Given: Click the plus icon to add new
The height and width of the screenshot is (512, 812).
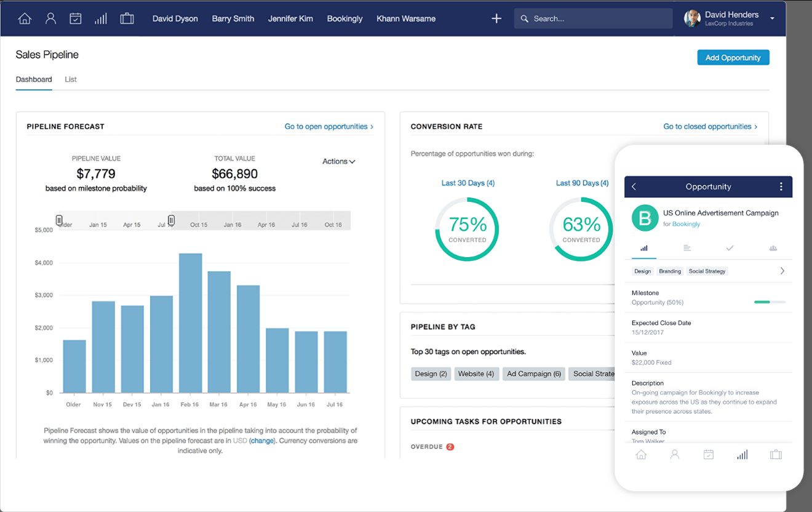Looking at the screenshot, I should (496, 18).
